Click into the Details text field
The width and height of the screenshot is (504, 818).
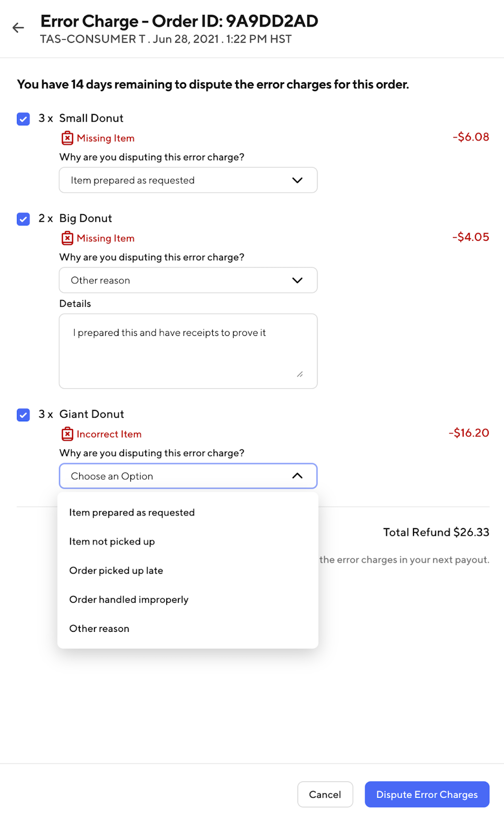(x=188, y=351)
